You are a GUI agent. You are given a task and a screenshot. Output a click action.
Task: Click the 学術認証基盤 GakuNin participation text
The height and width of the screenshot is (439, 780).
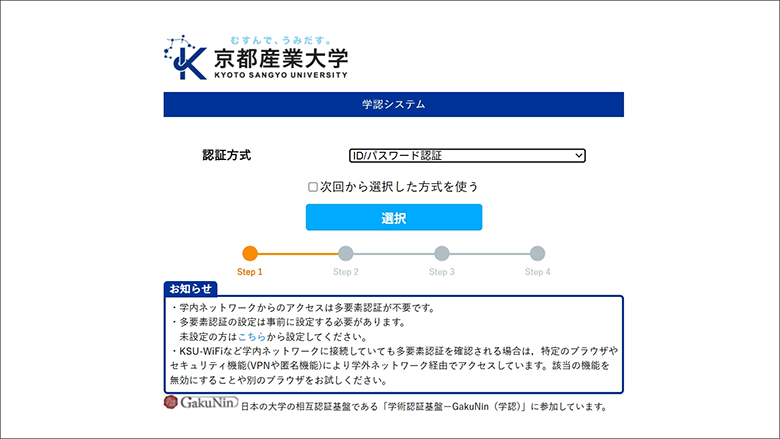(425, 408)
